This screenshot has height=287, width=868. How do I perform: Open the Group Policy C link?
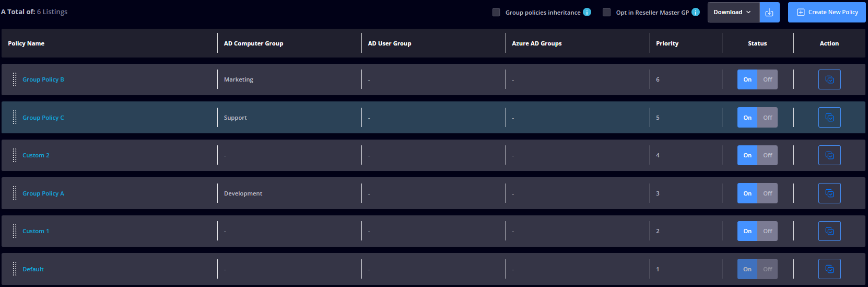coord(43,118)
